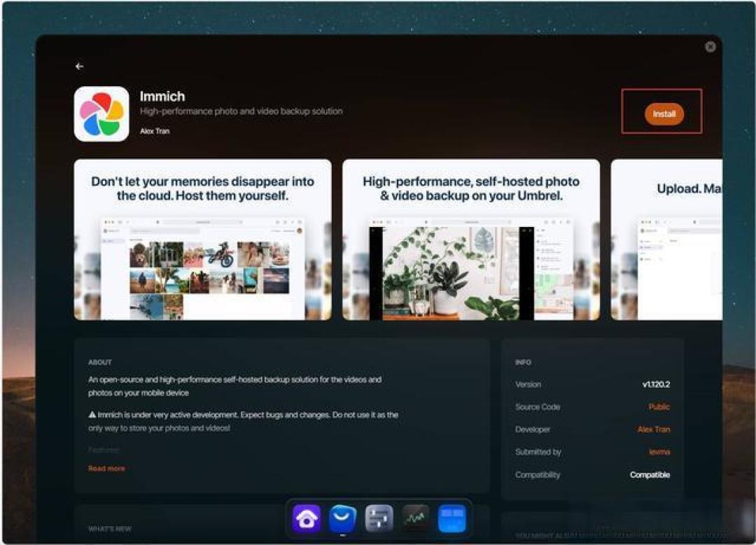Open the Widgets dock icon
Viewport: 756px width, 545px height.
(451, 518)
